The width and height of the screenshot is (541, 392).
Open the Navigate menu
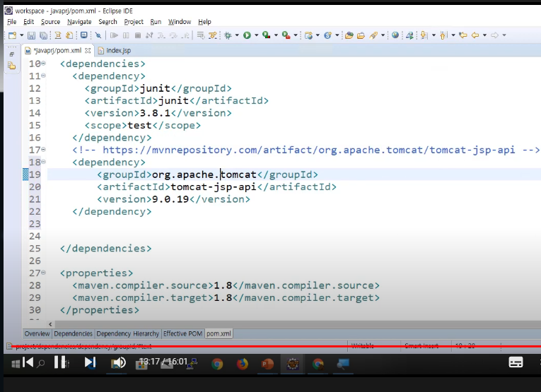[x=79, y=22]
